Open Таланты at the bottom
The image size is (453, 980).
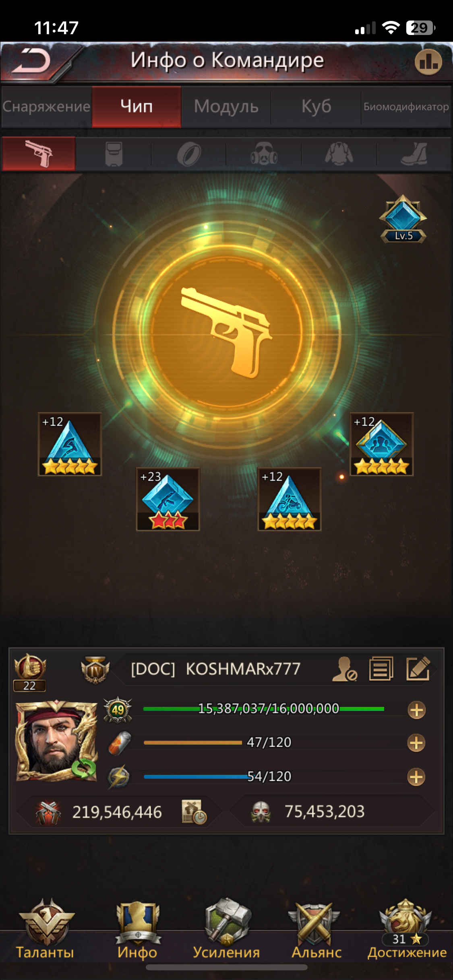point(45,929)
